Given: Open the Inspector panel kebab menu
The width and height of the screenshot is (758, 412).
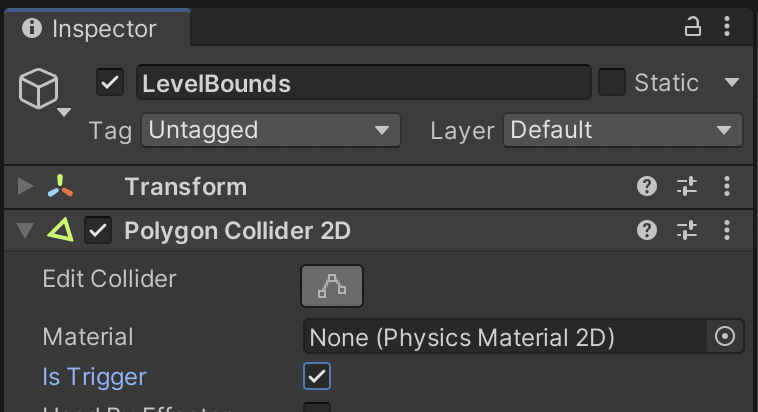Looking at the screenshot, I should [x=728, y=28].
